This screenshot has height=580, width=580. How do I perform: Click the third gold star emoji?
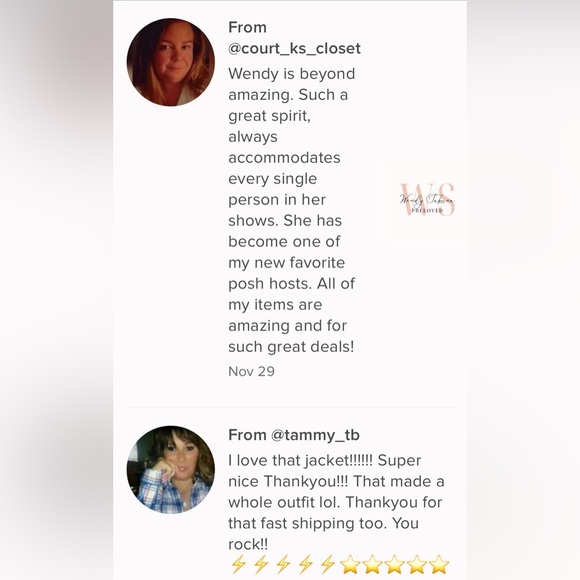pyautogui.click(x=394, y=564)
